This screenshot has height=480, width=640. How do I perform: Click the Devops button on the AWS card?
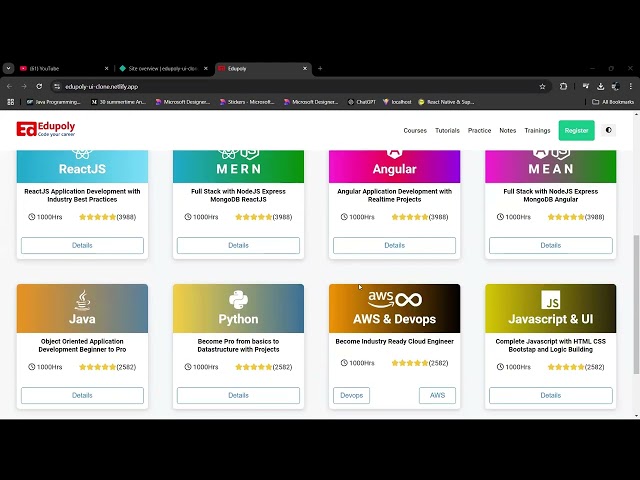point(351,395)
